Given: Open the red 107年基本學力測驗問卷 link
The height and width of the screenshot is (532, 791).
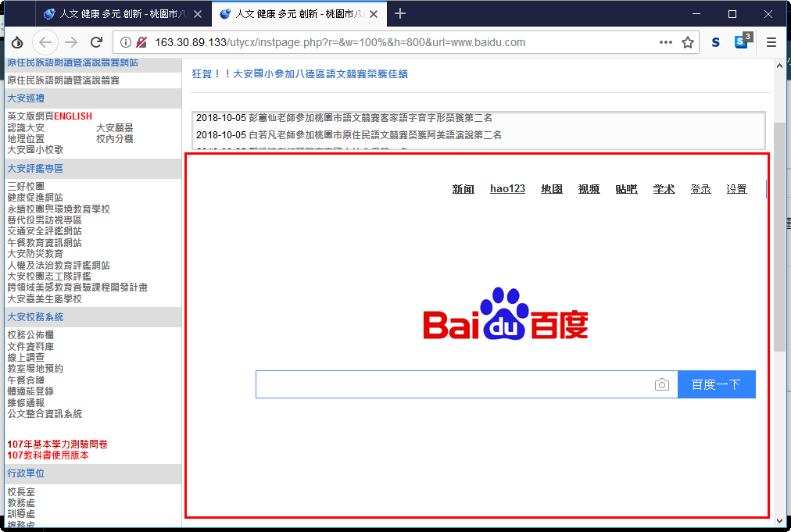Looking at the screenshot, I should pyautogui.click(x=58, y=445).
